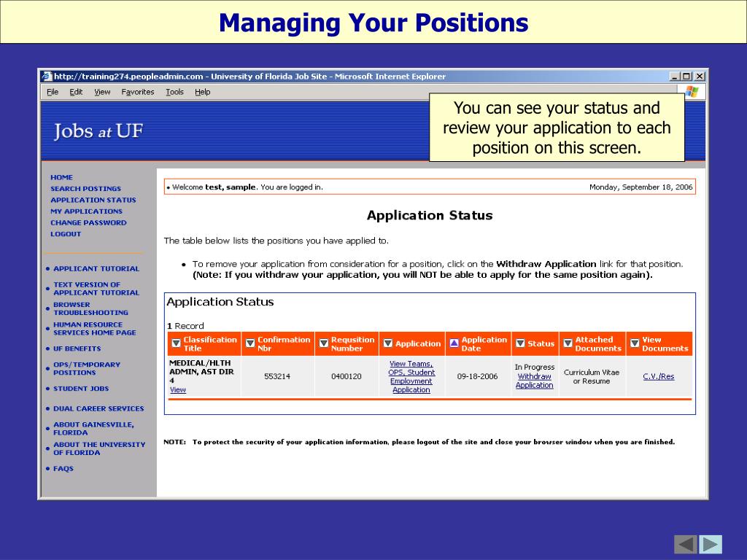
Task: Sort by Requisition Number arrow icon
Action: coord(323,343)
